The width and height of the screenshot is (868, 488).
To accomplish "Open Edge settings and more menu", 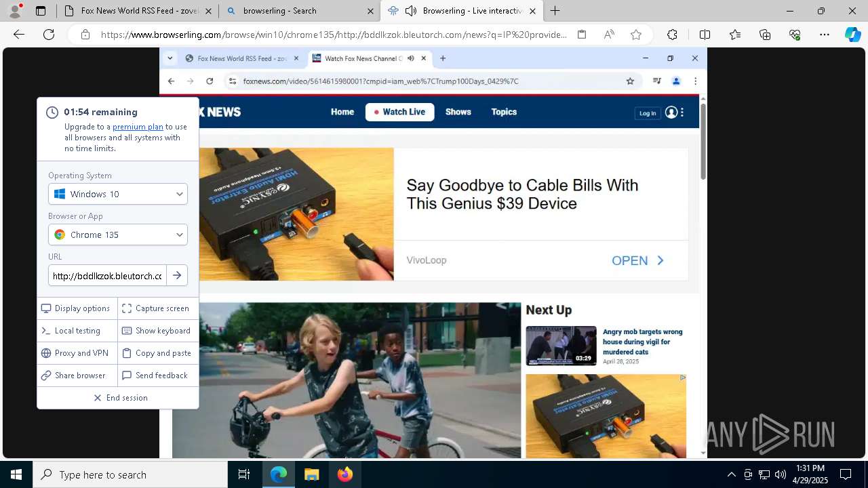I will [825, 35].
